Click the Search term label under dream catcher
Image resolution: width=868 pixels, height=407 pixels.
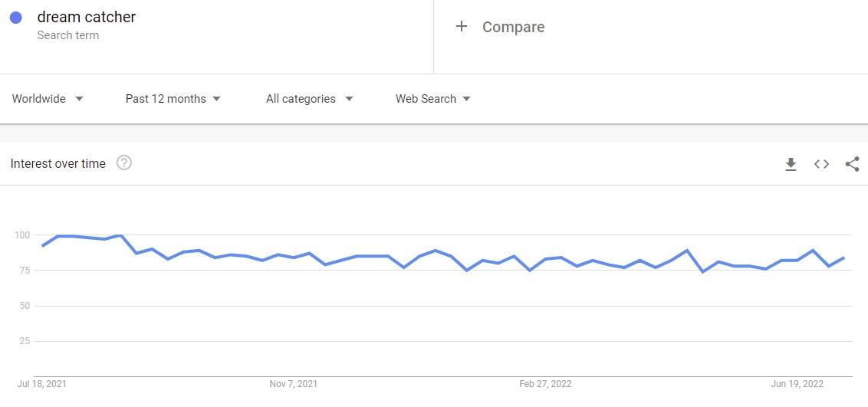(68, 35)
